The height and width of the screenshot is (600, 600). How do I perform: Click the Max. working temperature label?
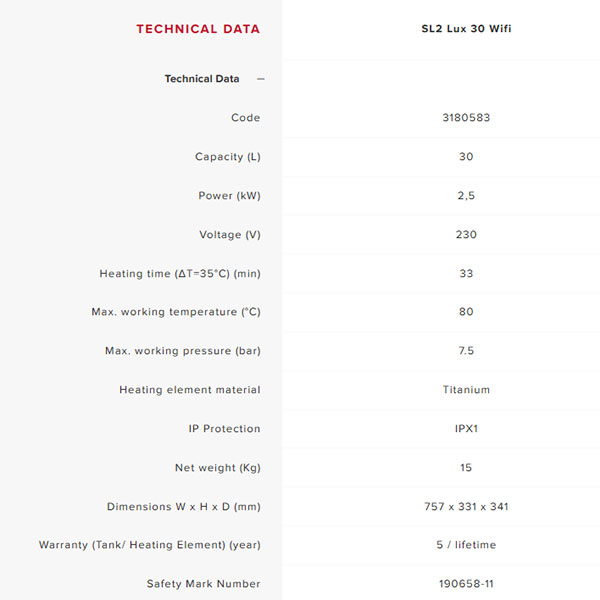coord(176,312)
